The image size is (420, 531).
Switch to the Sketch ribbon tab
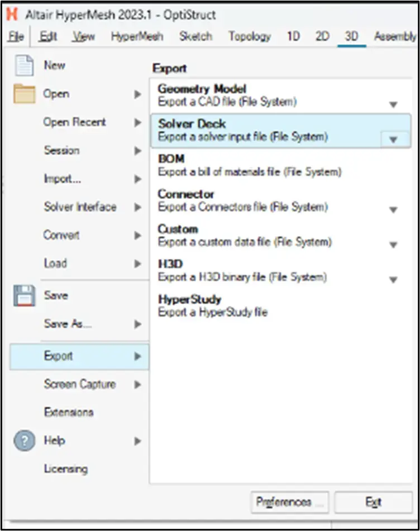click(196, 36)
